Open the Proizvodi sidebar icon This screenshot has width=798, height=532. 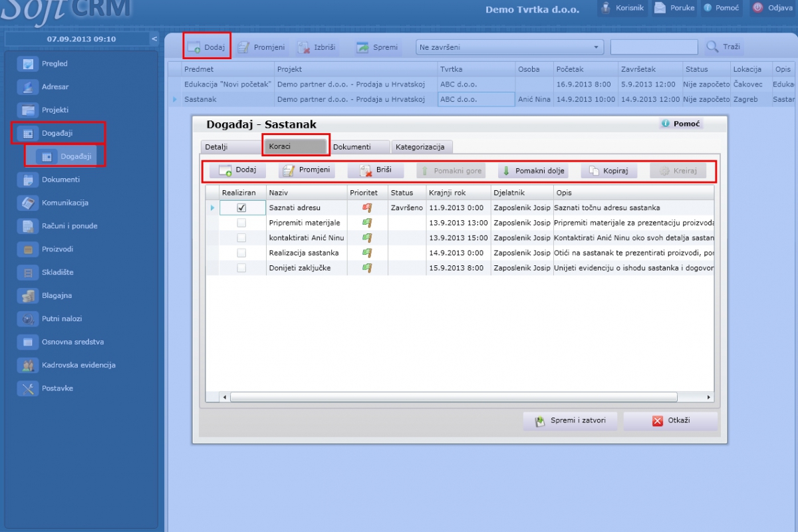pos(28,249)
